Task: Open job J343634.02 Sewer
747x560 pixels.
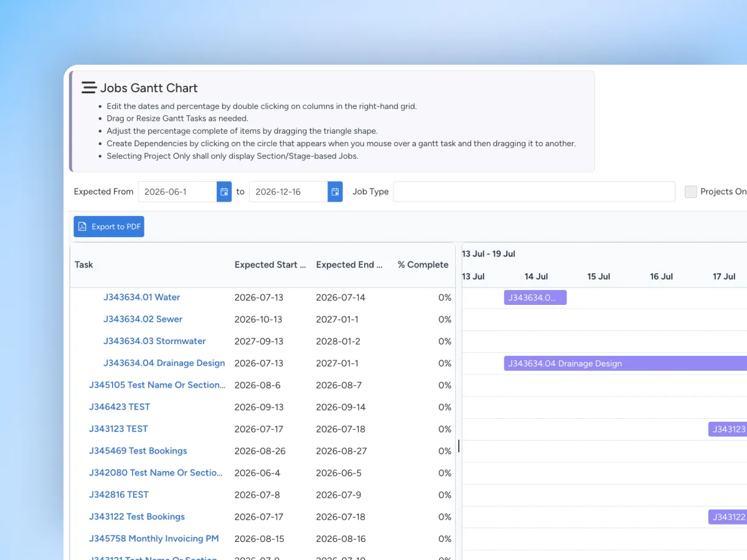Action: click(143, 319)
